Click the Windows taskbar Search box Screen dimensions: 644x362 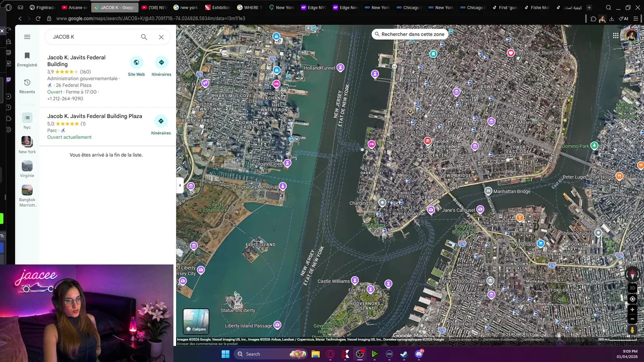click(272, 354)
